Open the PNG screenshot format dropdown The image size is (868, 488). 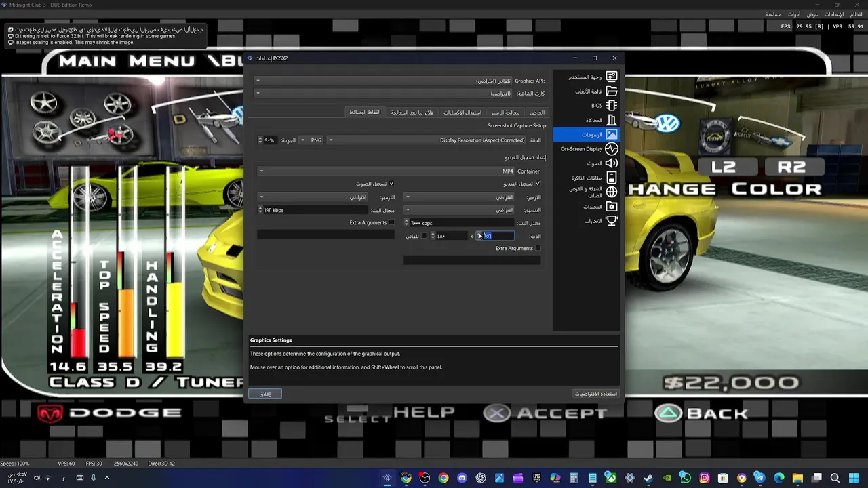[x=312, y=140]
